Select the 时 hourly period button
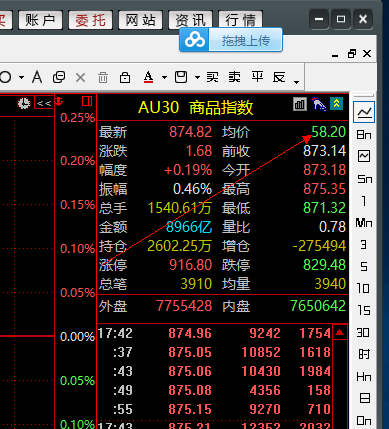Viewport: 389px width, 429px height. [364, 354]
